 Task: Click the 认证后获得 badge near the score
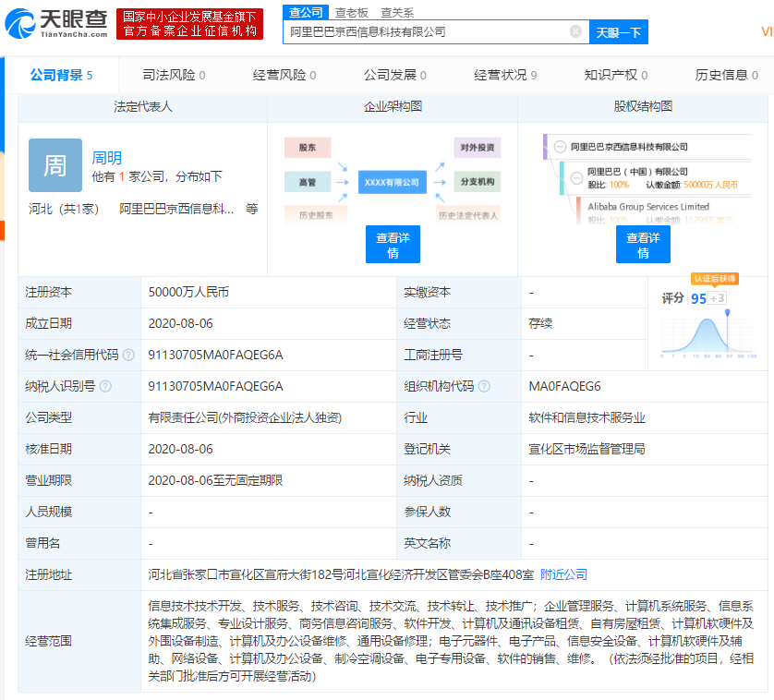point(716,279)
